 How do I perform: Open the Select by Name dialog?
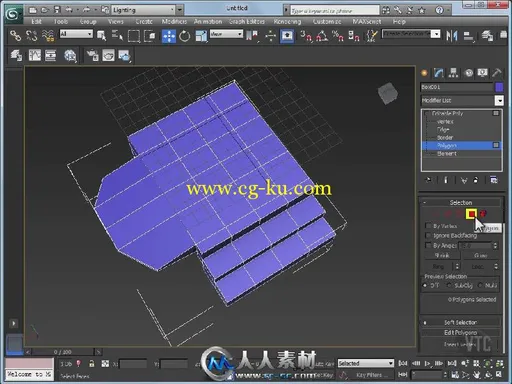tap(117, 35)
